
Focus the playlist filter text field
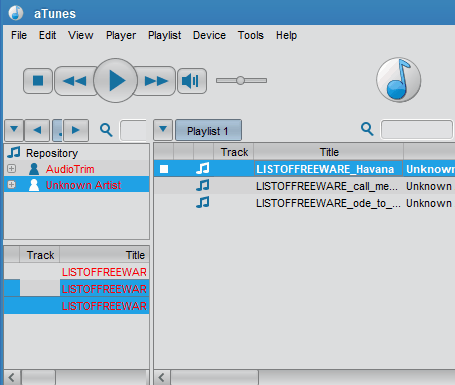click(x=417, y=129)
